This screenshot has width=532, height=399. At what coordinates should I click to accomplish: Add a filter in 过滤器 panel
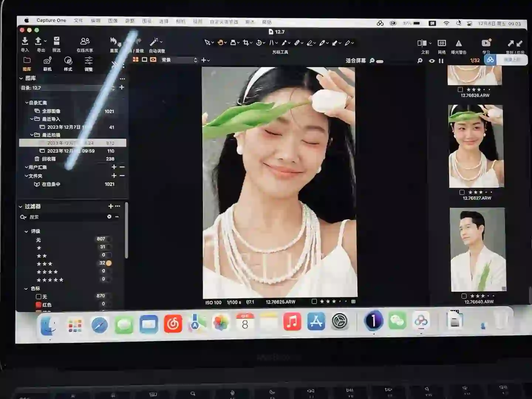coord(110,206)
